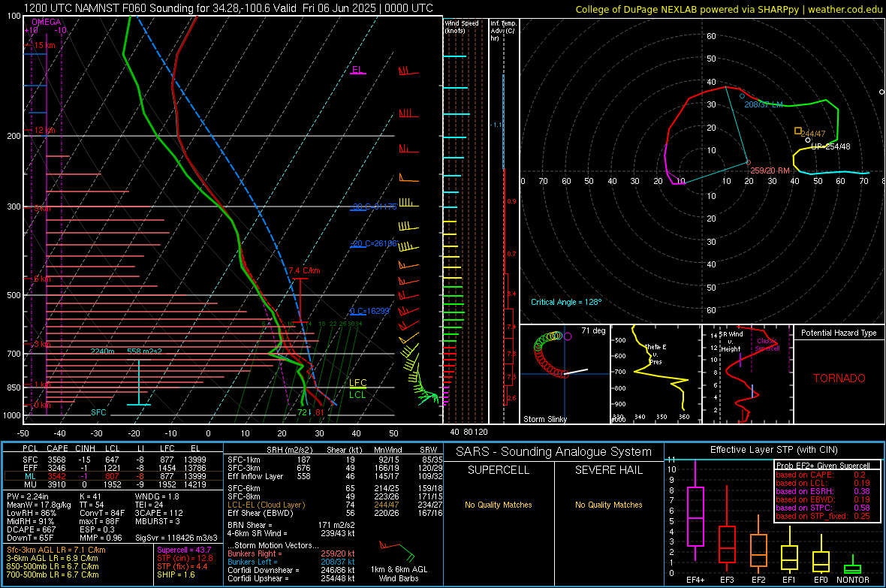
Task: Click the LCL-EL (Cloud Layer) row
Action: (x=335, y=505)
